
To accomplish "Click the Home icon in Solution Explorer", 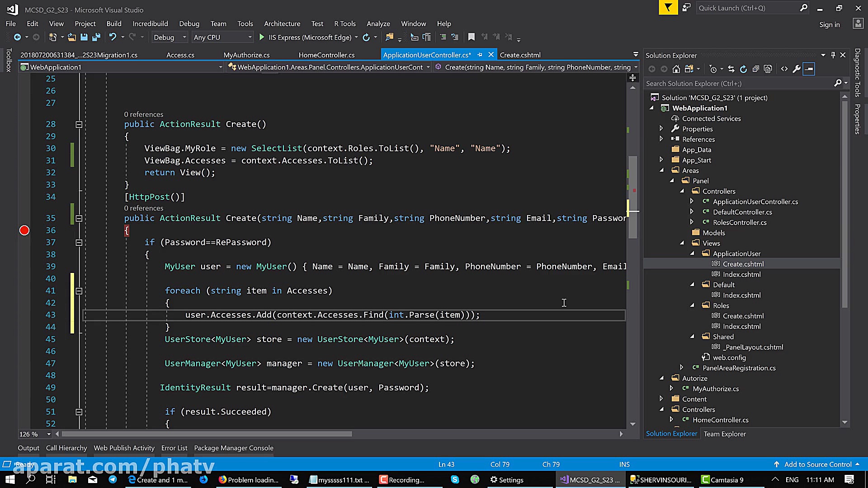I will (x=676, y=69).
